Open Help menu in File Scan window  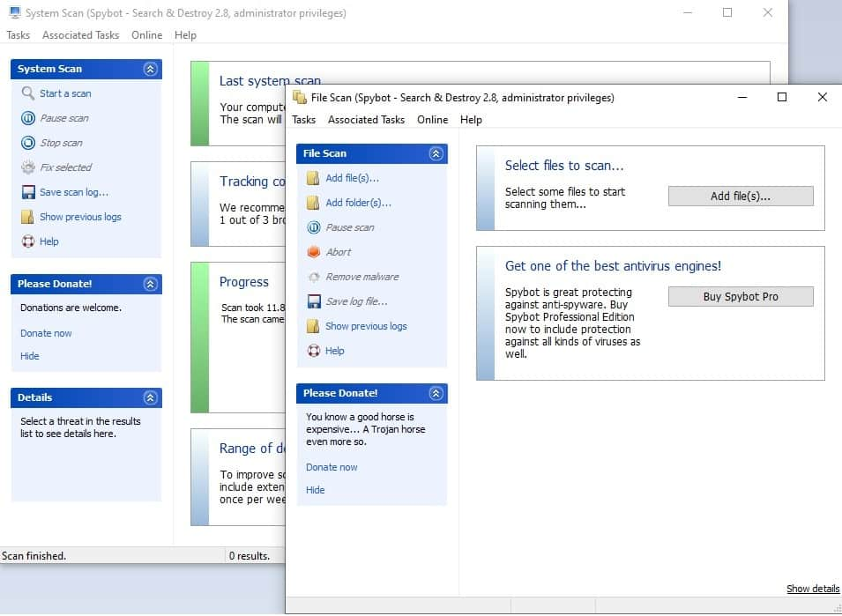click(471, 120)
